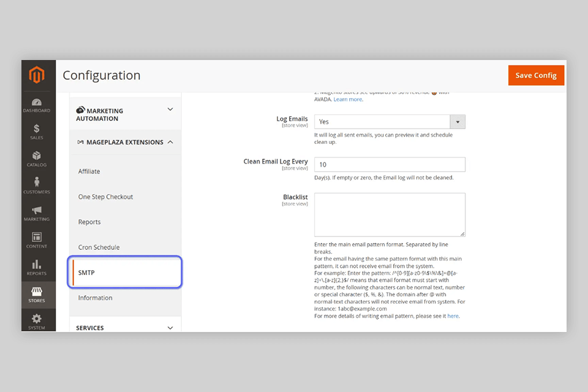Click the Save Config button
588x392 pixels.
coord(536,75)
